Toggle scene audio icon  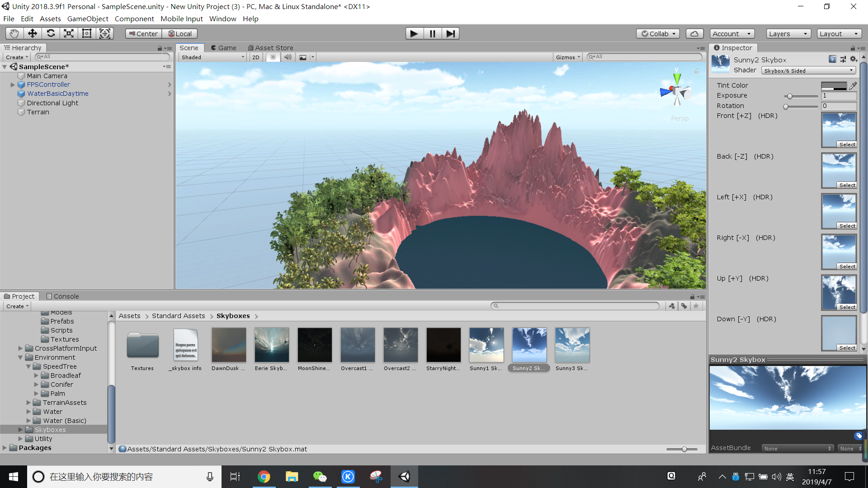coord(288,57)
